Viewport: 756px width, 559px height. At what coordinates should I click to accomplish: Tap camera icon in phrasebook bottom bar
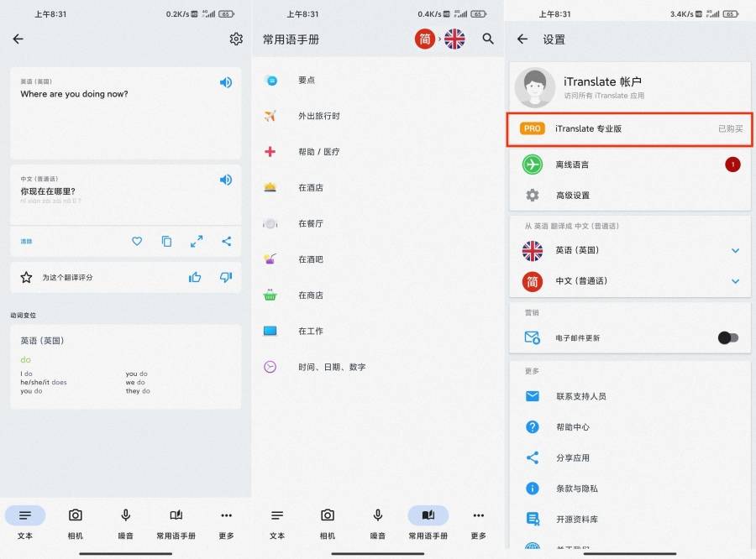(x=328, y=515)
